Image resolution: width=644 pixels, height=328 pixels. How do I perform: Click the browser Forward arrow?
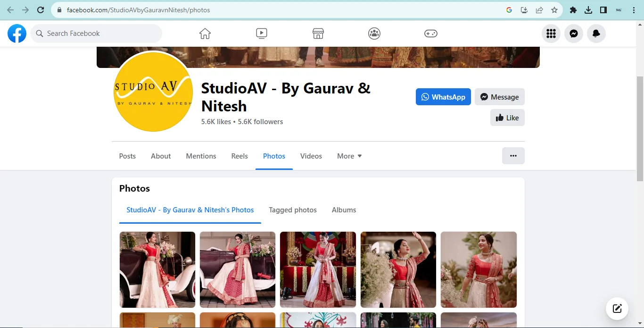click(x=25, y=10)
